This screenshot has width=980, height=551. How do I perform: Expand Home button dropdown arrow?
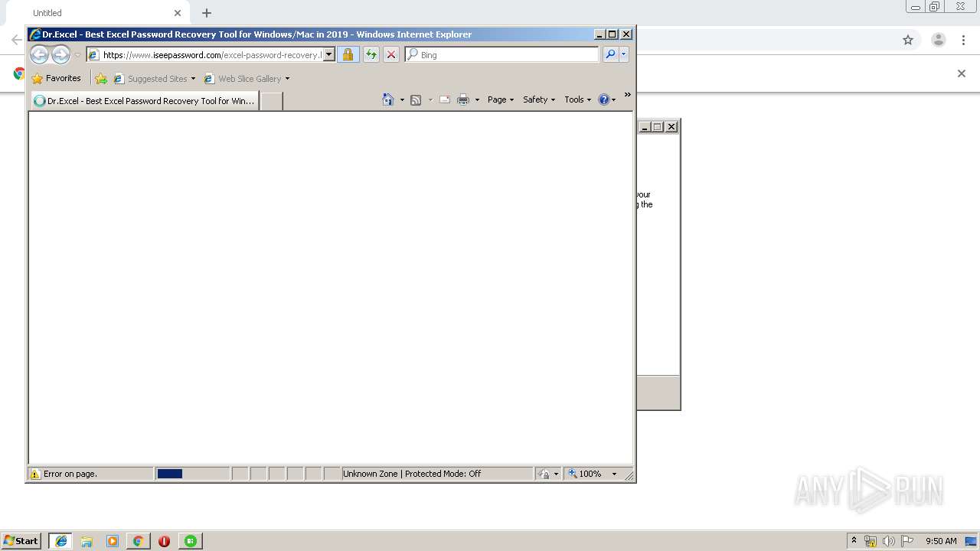(402, 99)
